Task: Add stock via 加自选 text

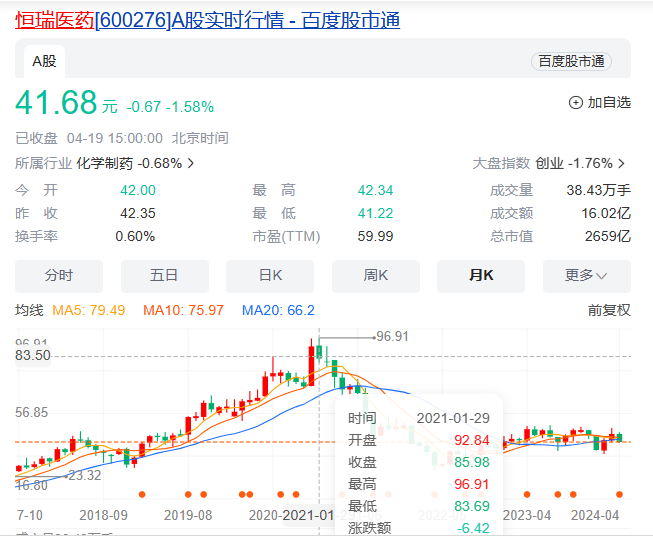Action: click(609, 102)
